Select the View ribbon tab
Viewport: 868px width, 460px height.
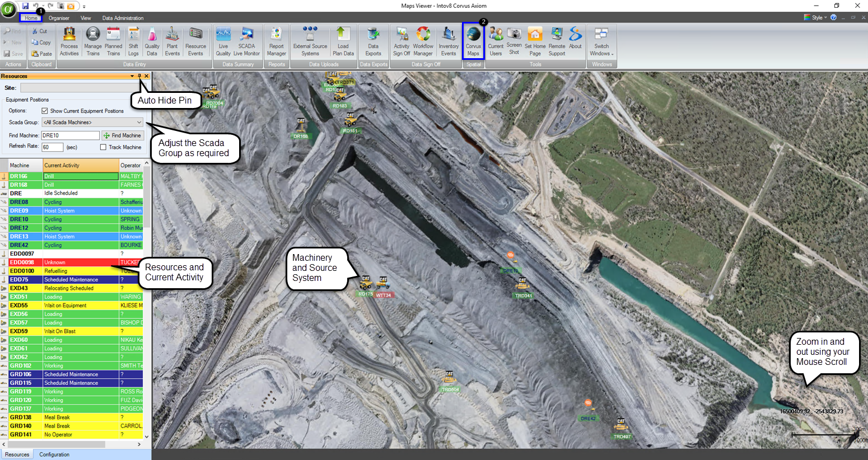86,18
